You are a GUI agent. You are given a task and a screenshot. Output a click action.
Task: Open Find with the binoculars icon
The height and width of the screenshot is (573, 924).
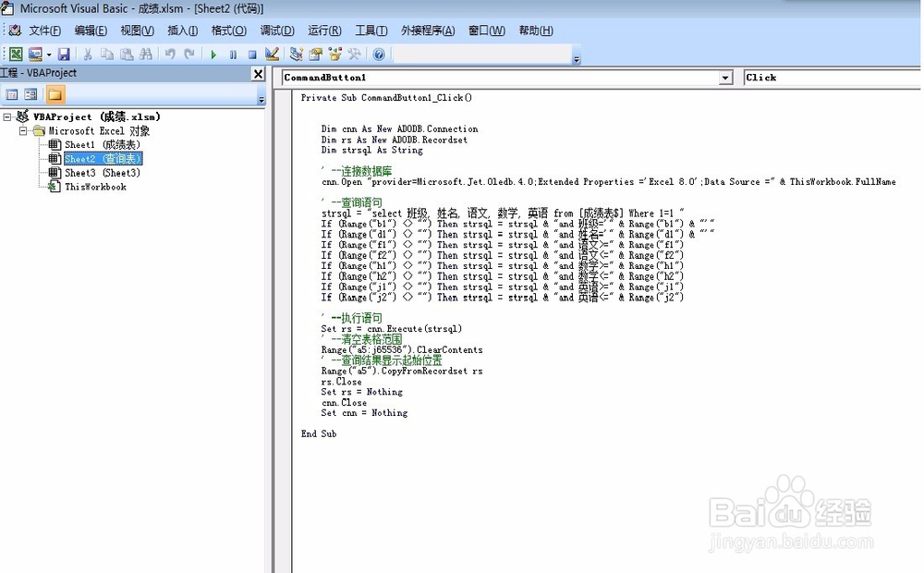click(x=146, y=55)
